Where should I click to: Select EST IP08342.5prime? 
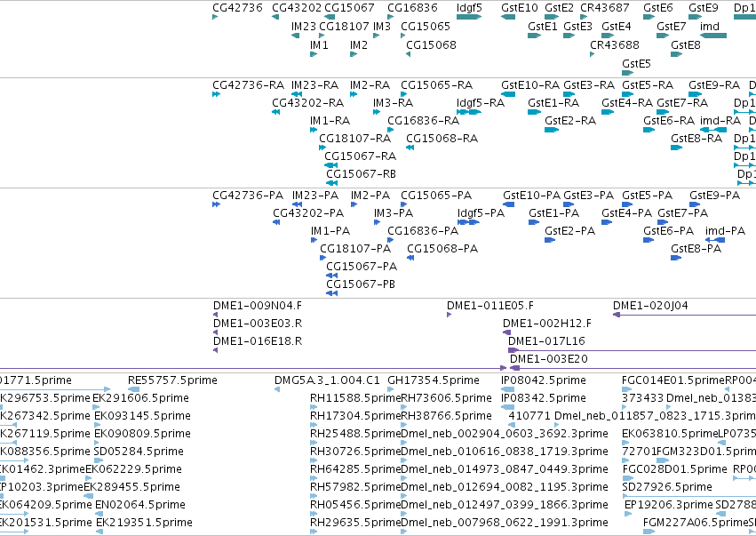click(544, 398)
